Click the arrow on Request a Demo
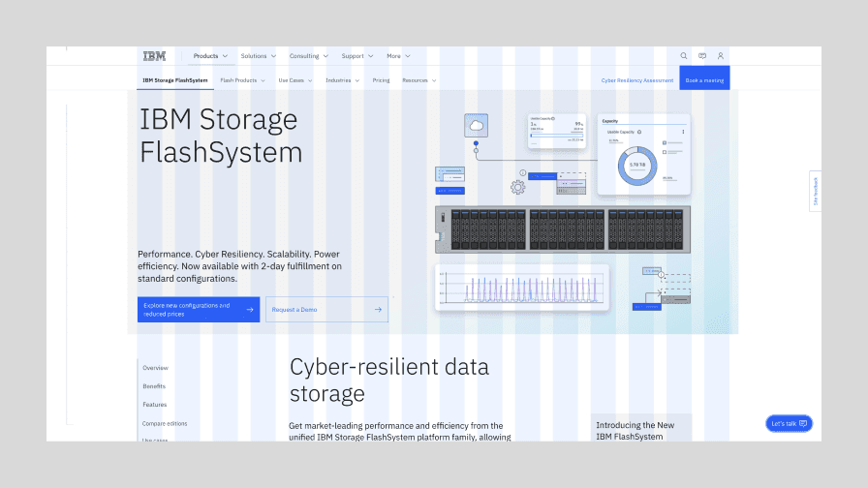868x488 pixels. [378, 310]
